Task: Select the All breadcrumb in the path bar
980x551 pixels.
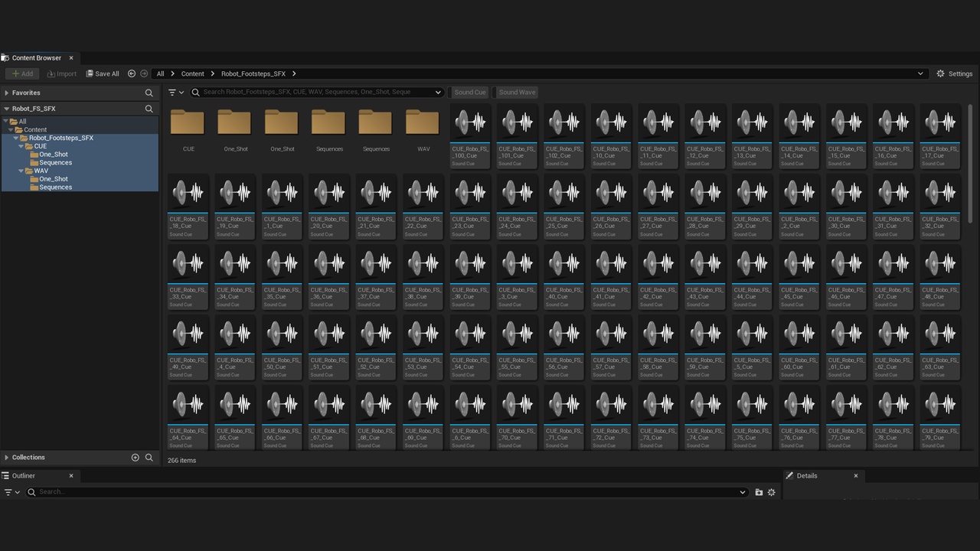Action: click(x=160, y=73)
